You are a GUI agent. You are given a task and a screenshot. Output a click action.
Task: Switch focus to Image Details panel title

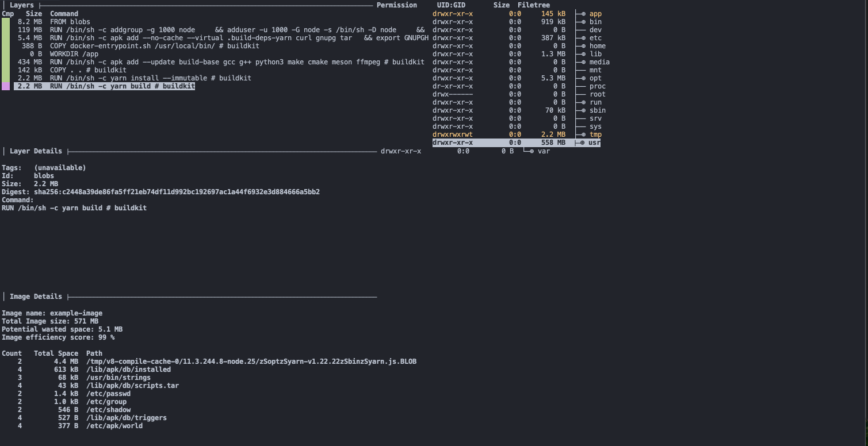pos(36,297)
